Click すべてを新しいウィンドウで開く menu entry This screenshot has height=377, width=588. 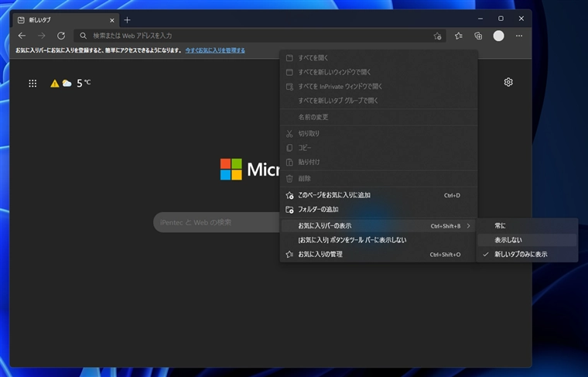(378, 72)
